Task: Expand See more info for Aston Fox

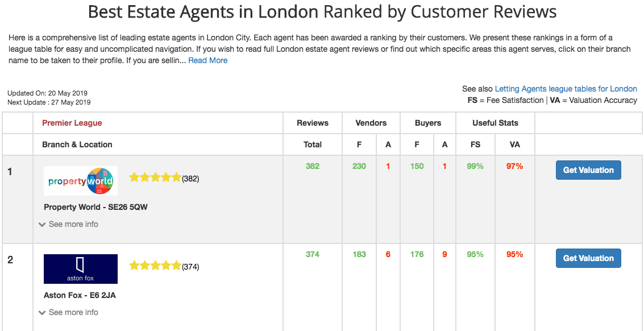Action: click(68, 312)
